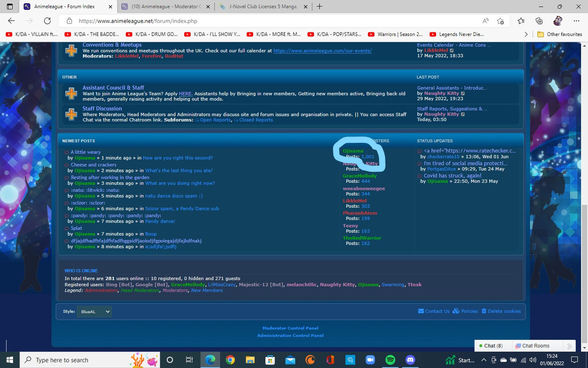This screenshot has height=368, width=588.
Task: Click the status bubble icon beside 'Covid has struck, again!'
Action: (419, 176)
